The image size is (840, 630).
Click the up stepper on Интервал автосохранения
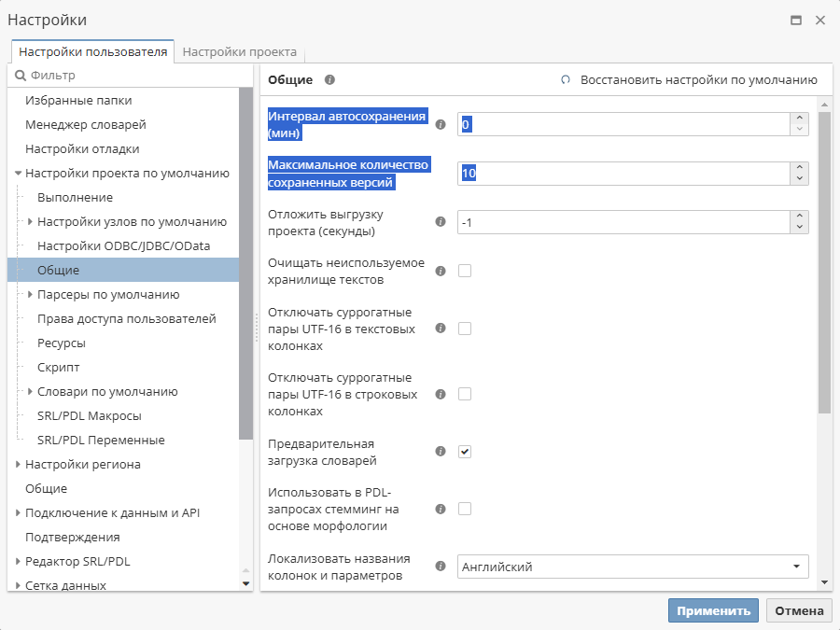pyautogui.click(x=800, y=119)
